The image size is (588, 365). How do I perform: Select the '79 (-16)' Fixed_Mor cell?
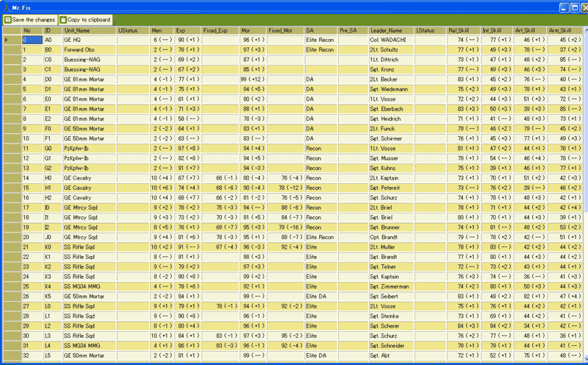(x=285, y=227)
